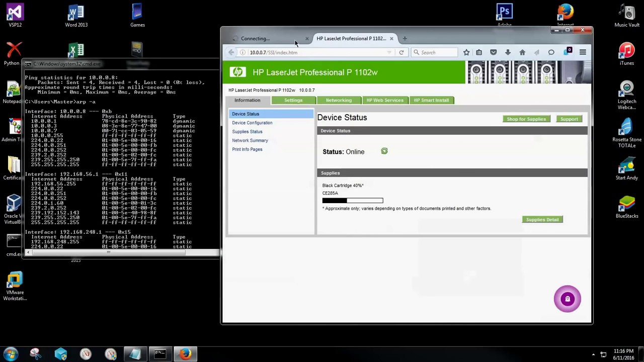Open Music Vault desktop shortcut
644x362 pixels.
(x=627, y=16)
